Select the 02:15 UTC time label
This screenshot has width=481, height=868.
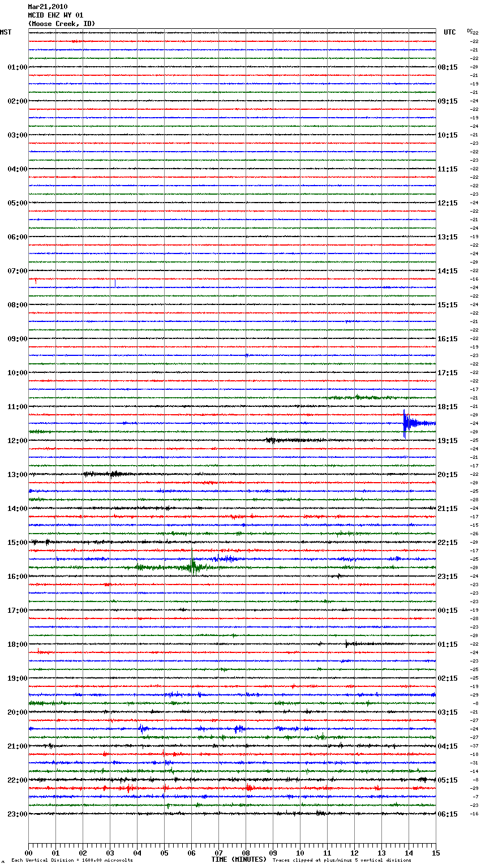pyautogui.click(x=448, y=678)
